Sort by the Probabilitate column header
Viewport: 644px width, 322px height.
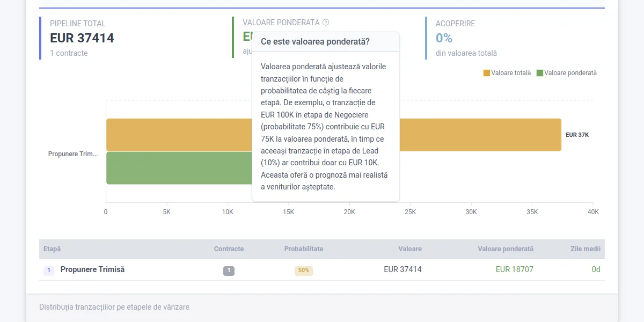point(303,248)
